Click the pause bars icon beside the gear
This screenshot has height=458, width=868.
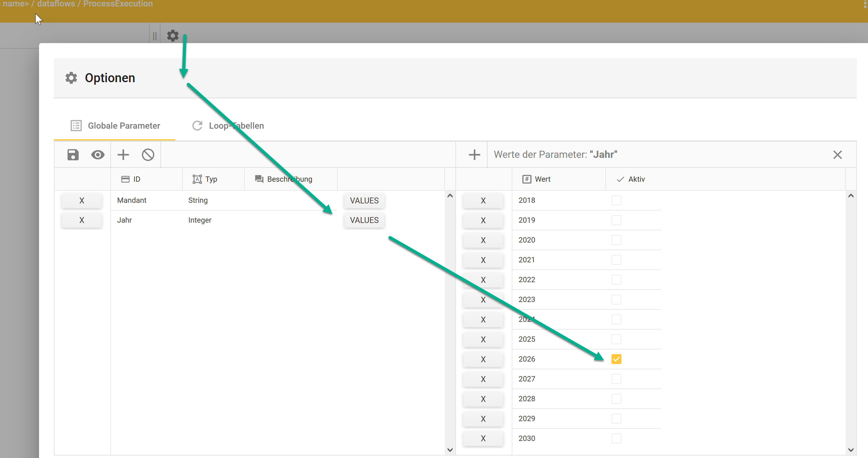coord(155,36)
